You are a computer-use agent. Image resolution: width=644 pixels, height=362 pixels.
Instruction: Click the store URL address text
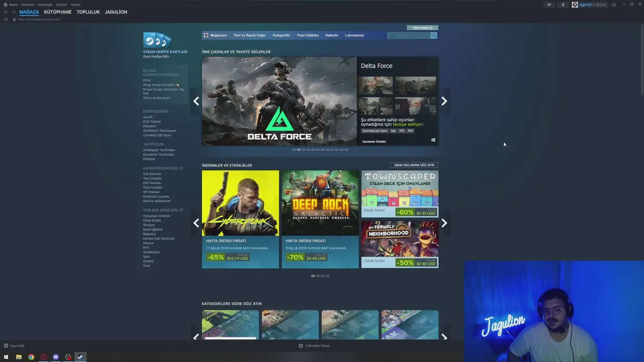(x=39, y=19)
